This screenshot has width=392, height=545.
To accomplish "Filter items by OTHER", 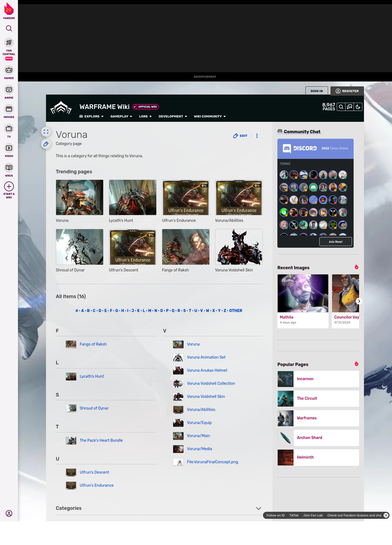I will tap(236, 311).
